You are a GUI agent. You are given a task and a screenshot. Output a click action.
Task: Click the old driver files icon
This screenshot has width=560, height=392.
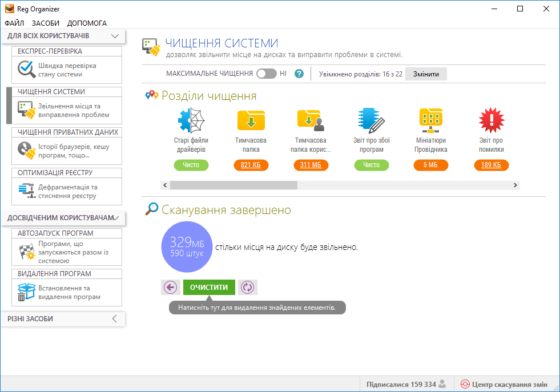point(191,120)
